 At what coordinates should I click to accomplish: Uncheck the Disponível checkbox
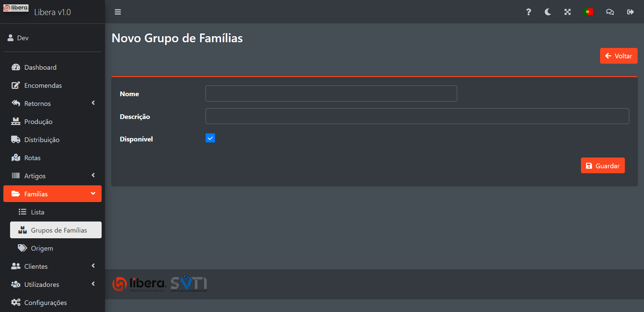coord(210,138)
